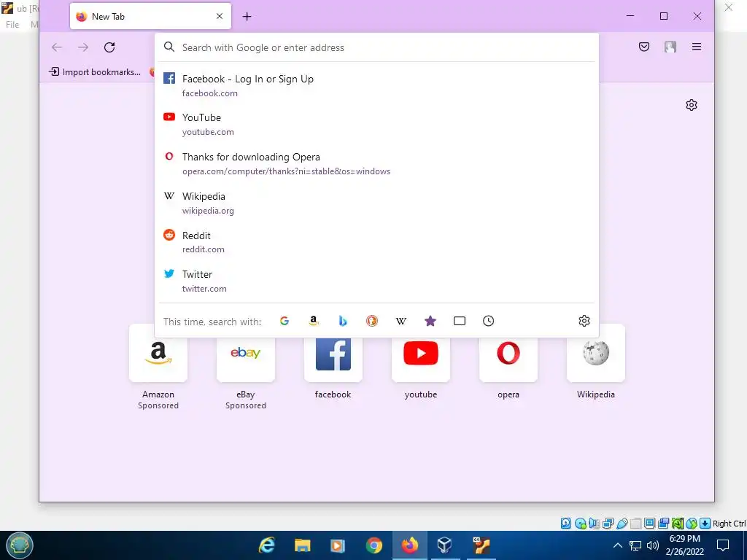Search history using the clock icon
Viewport: 747px width, 560px height.
tap(488, 321)
